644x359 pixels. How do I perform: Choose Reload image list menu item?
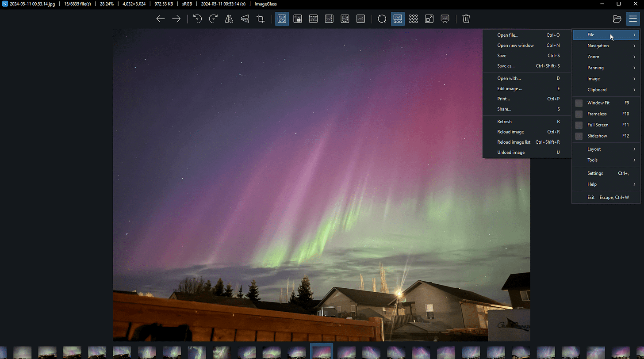click(x=527, y=142)
